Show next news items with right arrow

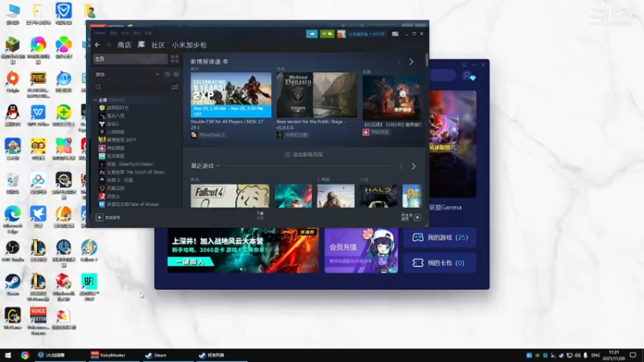pyautogui.click(x=411, y=62)
